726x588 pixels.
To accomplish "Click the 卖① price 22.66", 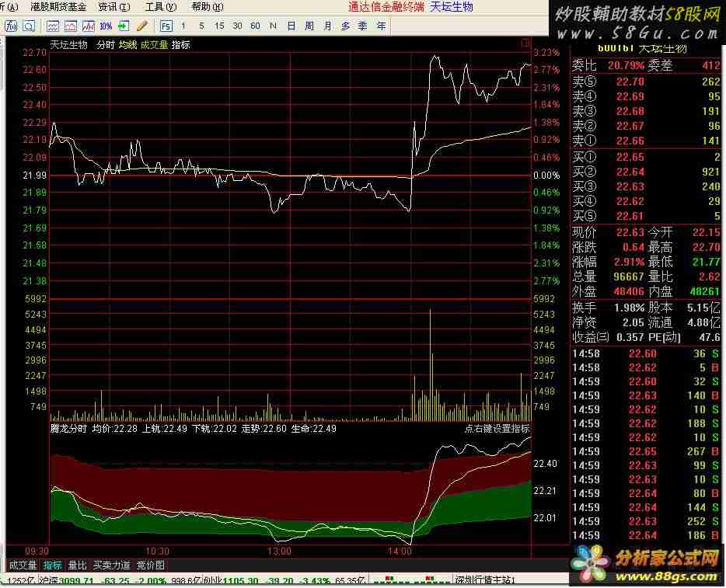I will click(x=630, y=141).
